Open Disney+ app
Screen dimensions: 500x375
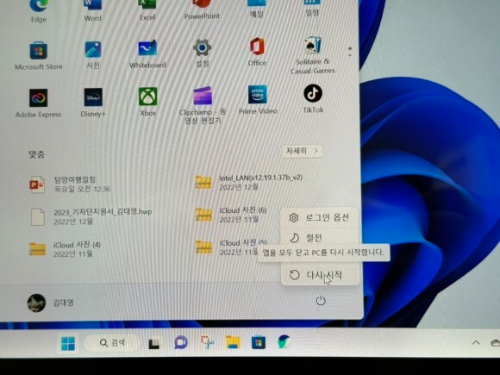[x=93, y=103]
